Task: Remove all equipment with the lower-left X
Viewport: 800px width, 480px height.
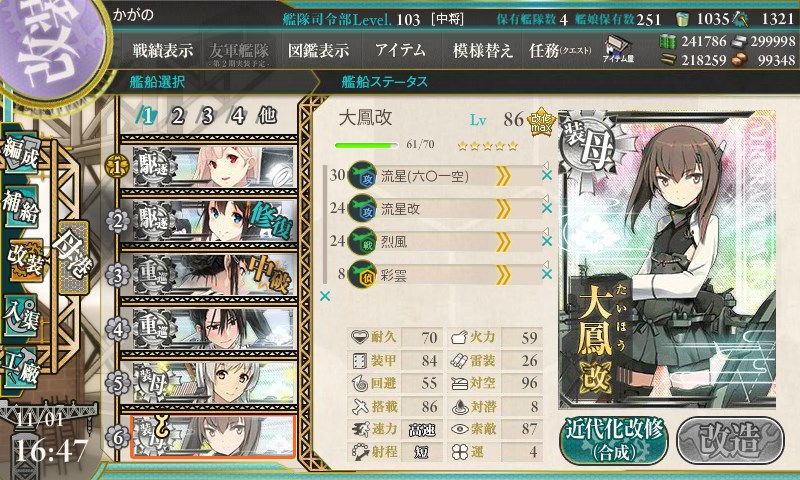Action: coord(324,296)
